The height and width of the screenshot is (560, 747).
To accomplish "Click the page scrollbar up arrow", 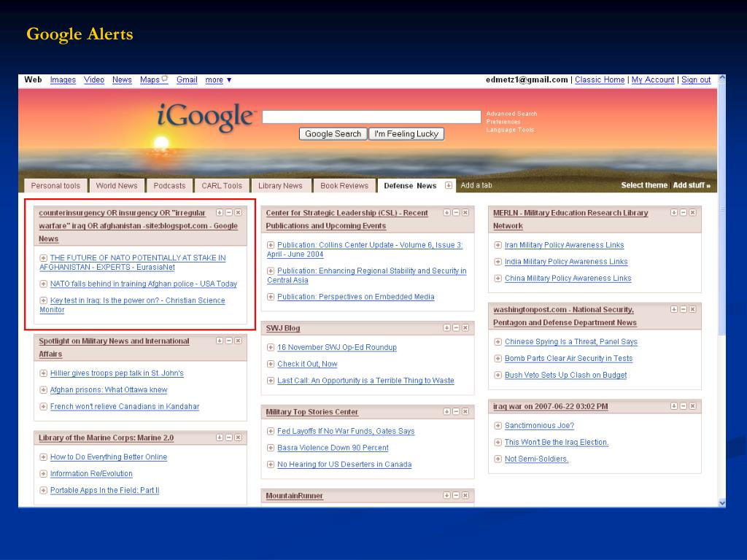I will pyautogui.click(x=722, y=78).
